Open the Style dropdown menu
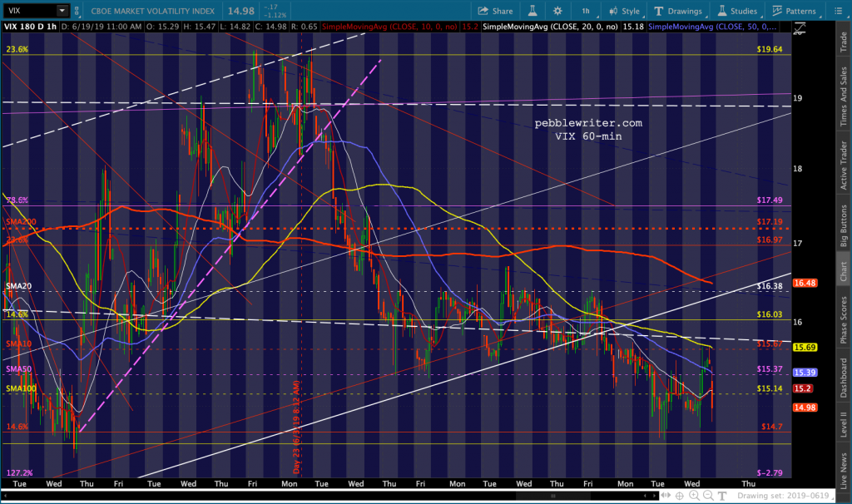 pos(625,11)
